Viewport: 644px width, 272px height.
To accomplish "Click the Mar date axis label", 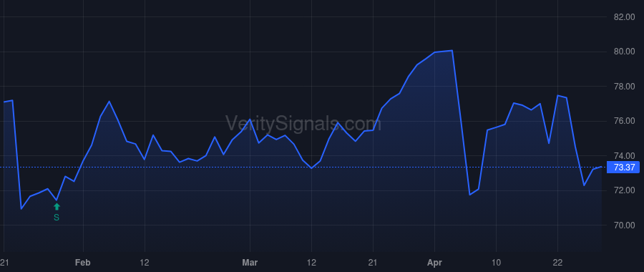I will coord(250,263).
